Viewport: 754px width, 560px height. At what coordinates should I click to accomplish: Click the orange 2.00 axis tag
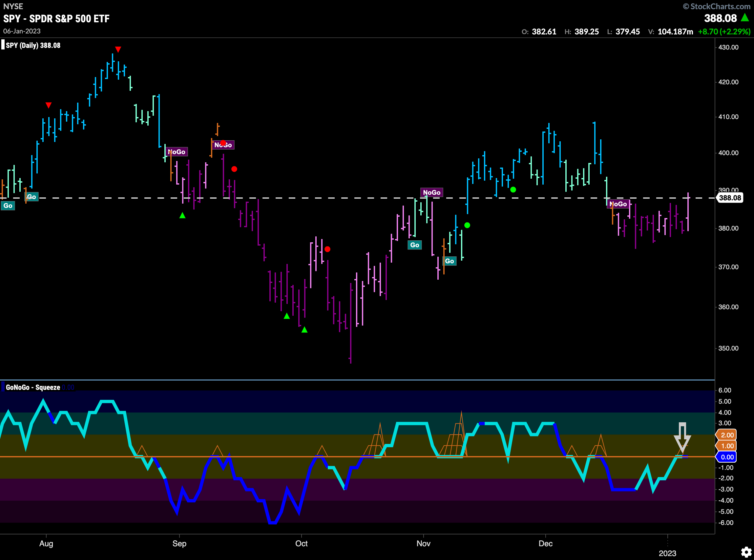point(726,435)
